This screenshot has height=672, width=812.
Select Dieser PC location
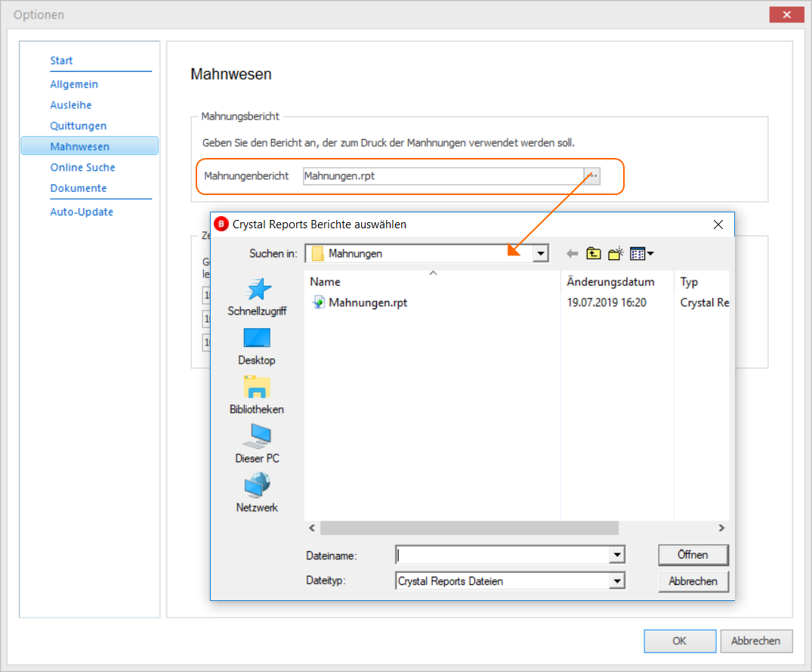257,444
